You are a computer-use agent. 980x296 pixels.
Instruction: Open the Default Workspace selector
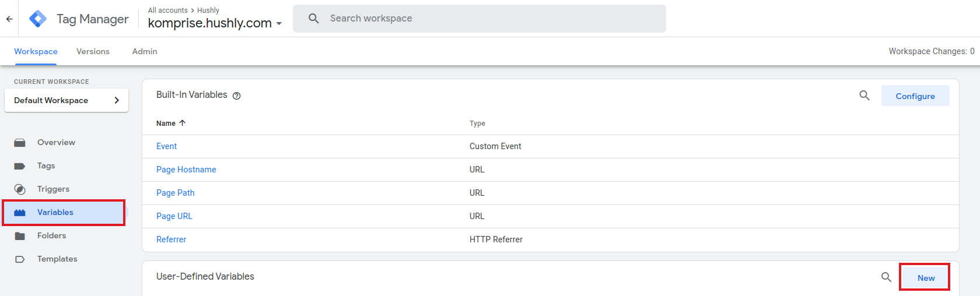click(x=66, y=100)
